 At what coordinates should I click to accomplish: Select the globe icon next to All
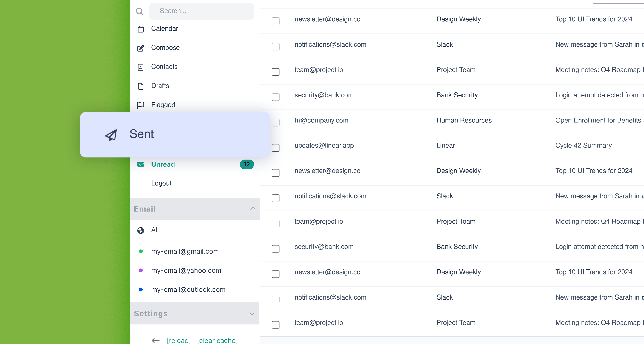(x=141, y=230)
